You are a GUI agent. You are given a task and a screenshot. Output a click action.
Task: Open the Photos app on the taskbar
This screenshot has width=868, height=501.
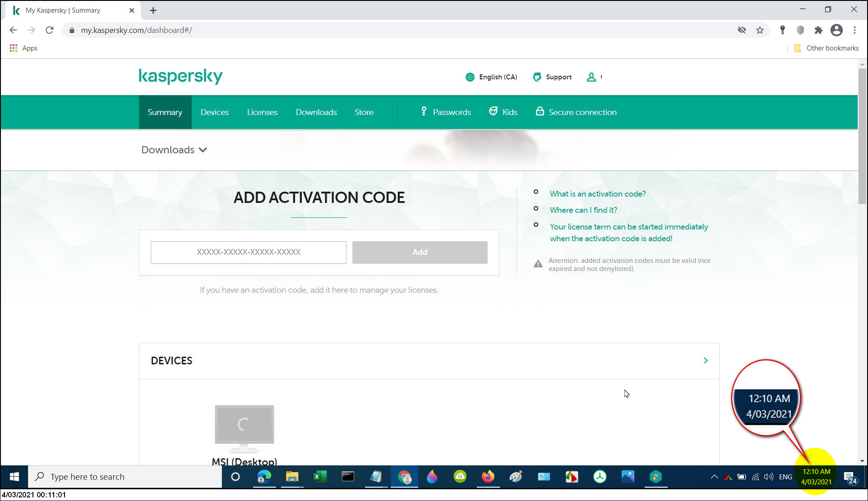click(x=628, y=477)
